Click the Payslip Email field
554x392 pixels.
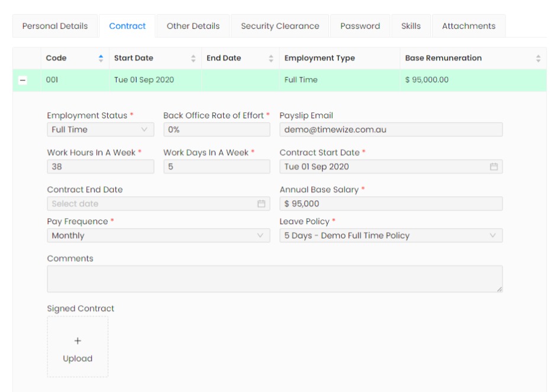[x=391, y=129]
